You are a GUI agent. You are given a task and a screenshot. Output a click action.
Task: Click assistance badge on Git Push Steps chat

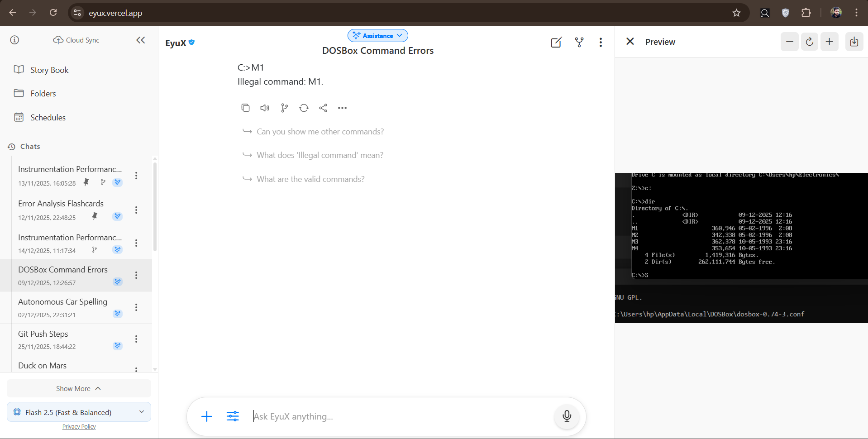(x=118, y=346)
